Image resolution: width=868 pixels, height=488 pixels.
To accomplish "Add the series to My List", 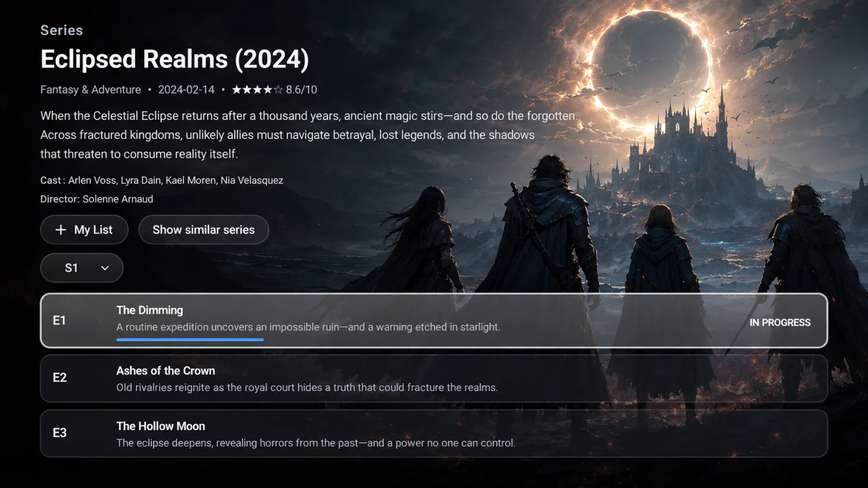I will click(x=84, y=230).
